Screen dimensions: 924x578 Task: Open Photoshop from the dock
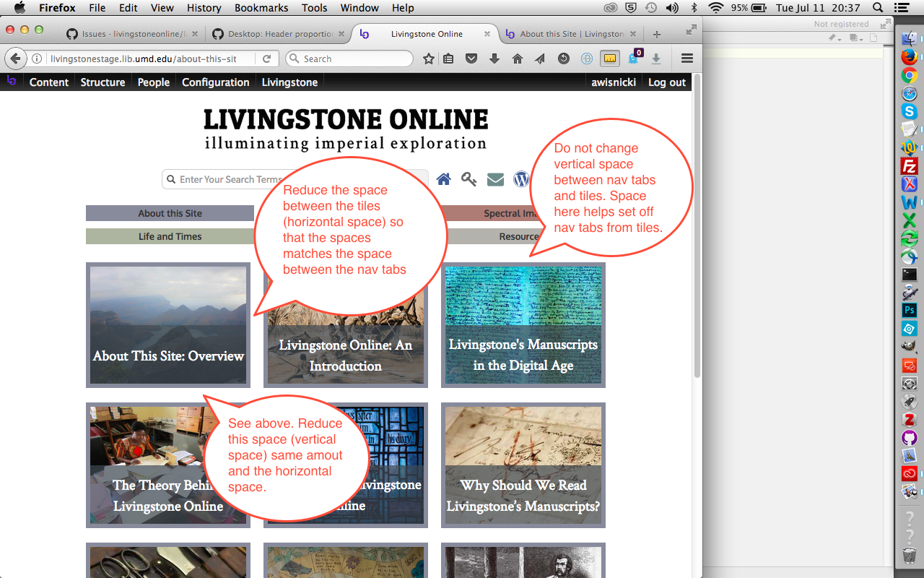coord(909,310)
